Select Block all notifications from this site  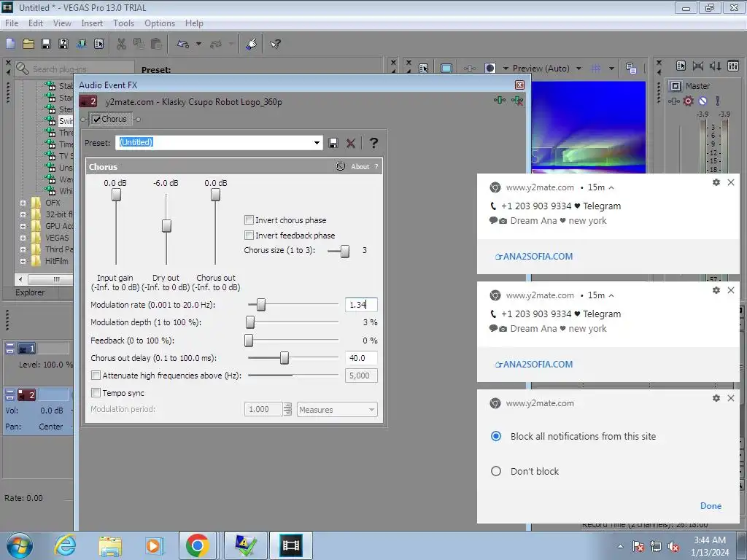[x=496, y=436]
